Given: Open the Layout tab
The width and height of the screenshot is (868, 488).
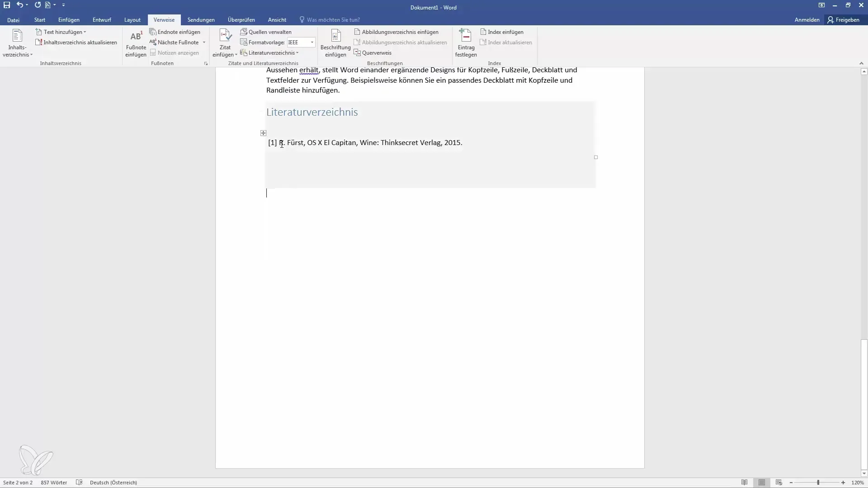Looking at the screenshot, I should [132, 20].
